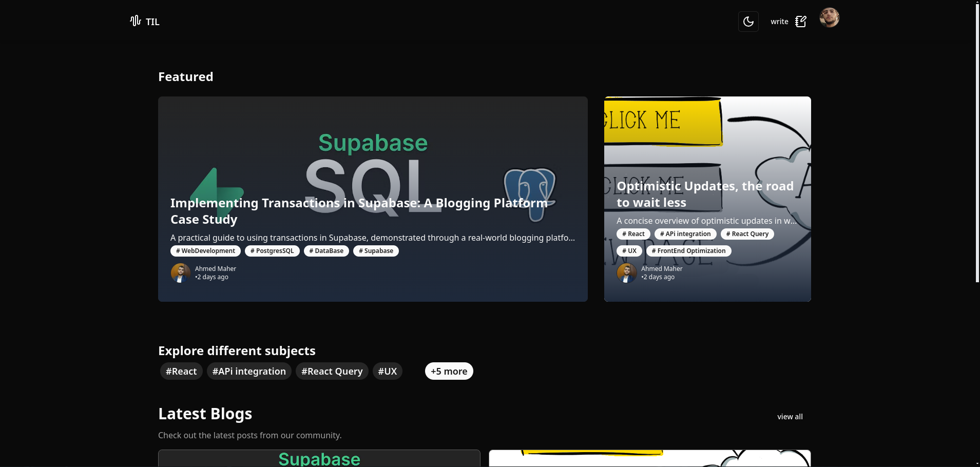Select the Supabase tag on featured card
This screenshot has width=980, height=467.
[x=376, y=251]
